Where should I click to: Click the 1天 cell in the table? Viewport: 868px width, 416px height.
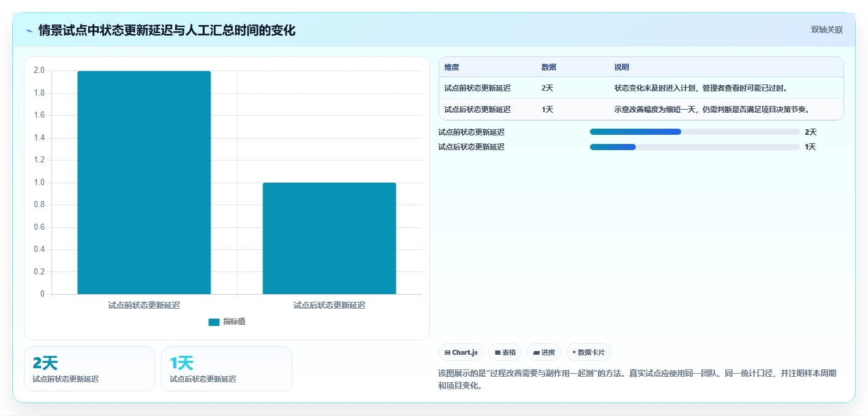[547, 110]
